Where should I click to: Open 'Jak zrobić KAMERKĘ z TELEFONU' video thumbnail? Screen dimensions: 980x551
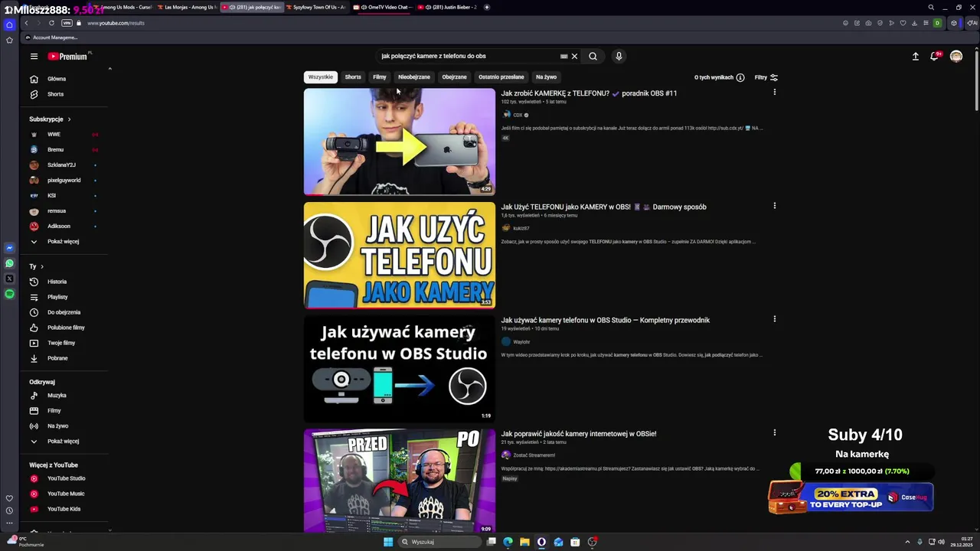(400, 142)
